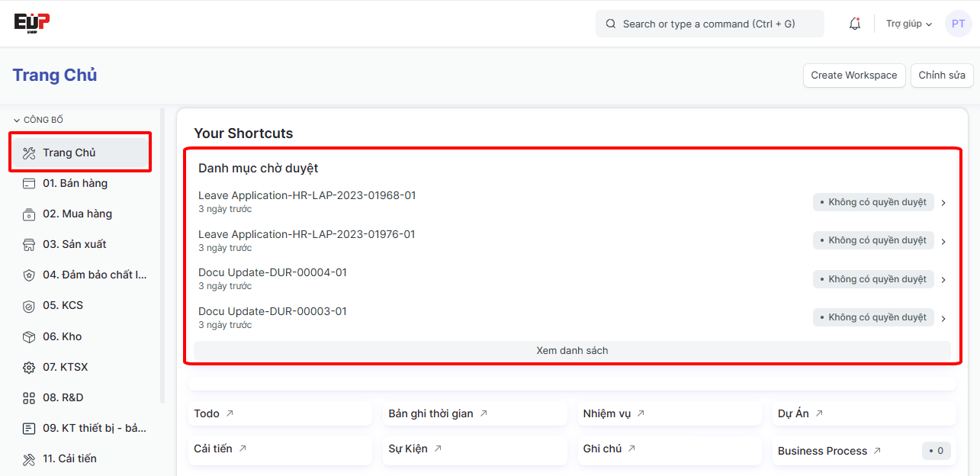
Task: Click the Chỉnh sửa button
Action: coord(941,76)
